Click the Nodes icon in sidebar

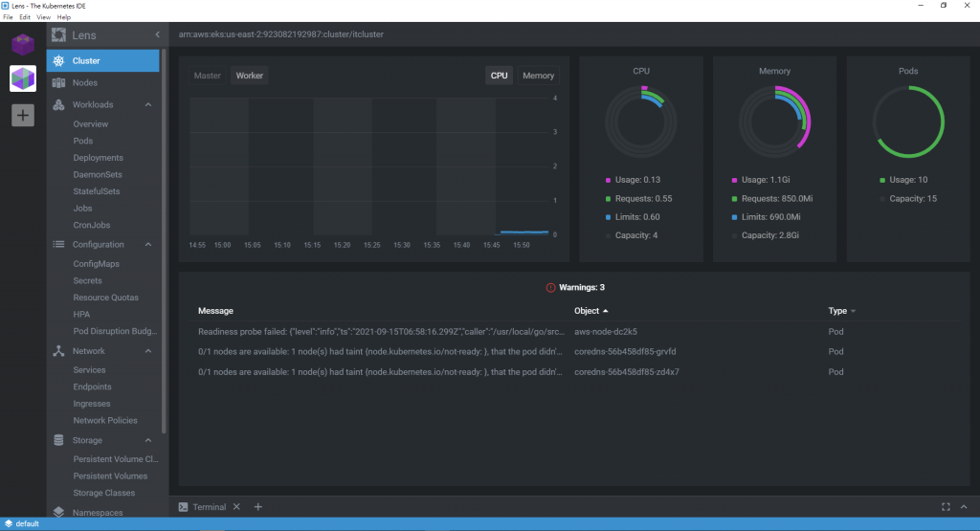click(58, 82)
